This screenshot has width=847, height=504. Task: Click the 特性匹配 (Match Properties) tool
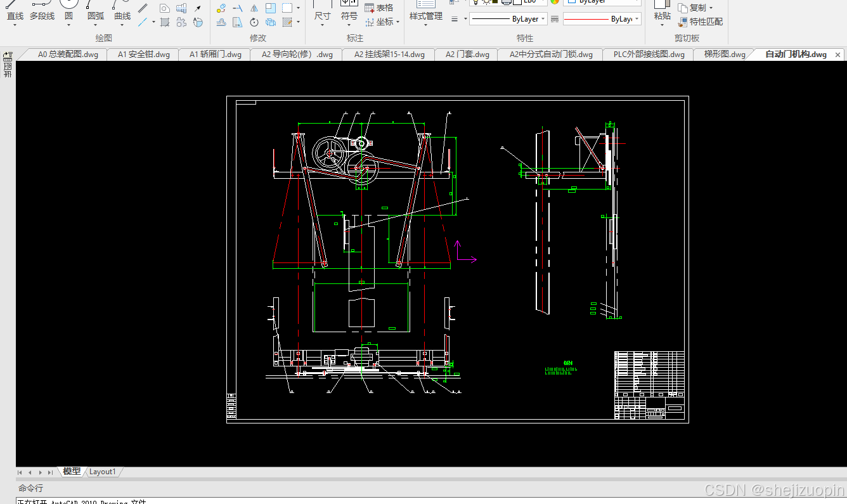point(700,22)
